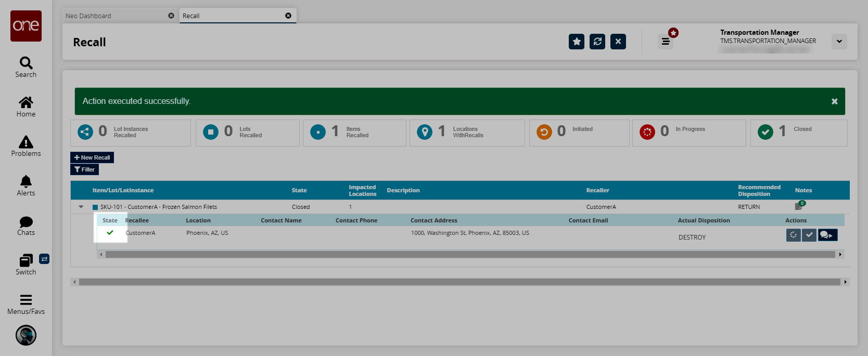Collapse the SKU-101 recall row
868x356 pixels.
pyautogui.click(x=81, y=207)
